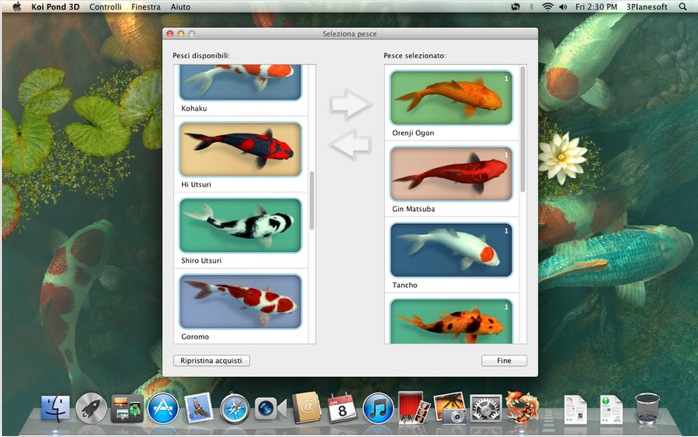Select the Orenji Ogon fish thumbnail

pyautogui.click(x=451, y=98)
